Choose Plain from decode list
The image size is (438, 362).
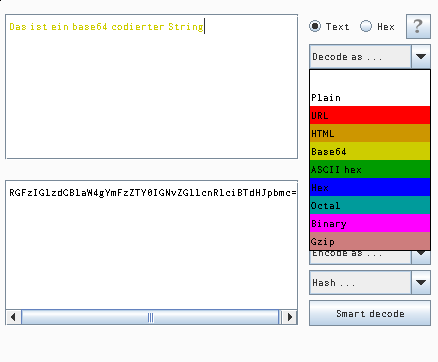[370, 97]
